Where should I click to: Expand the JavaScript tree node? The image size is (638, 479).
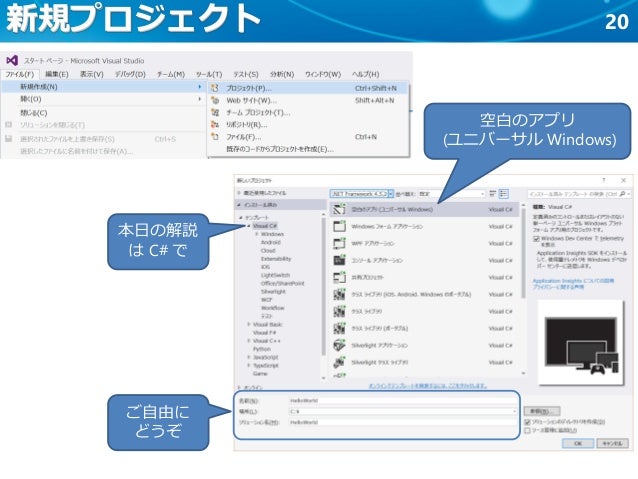point(249,357)
